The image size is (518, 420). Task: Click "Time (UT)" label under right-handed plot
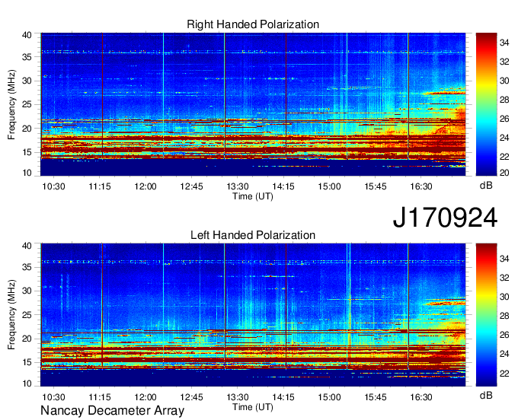tap(253, 196)
